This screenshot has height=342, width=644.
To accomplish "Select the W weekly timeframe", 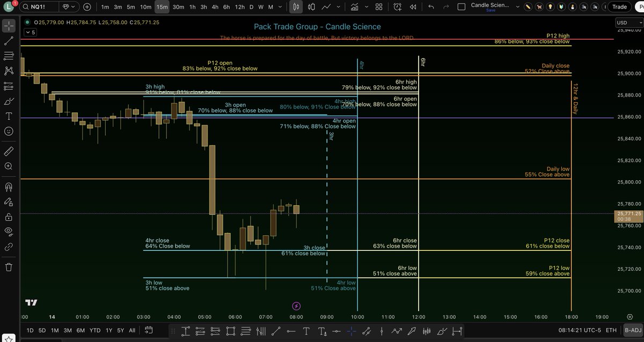I will [x=261, y=7].
